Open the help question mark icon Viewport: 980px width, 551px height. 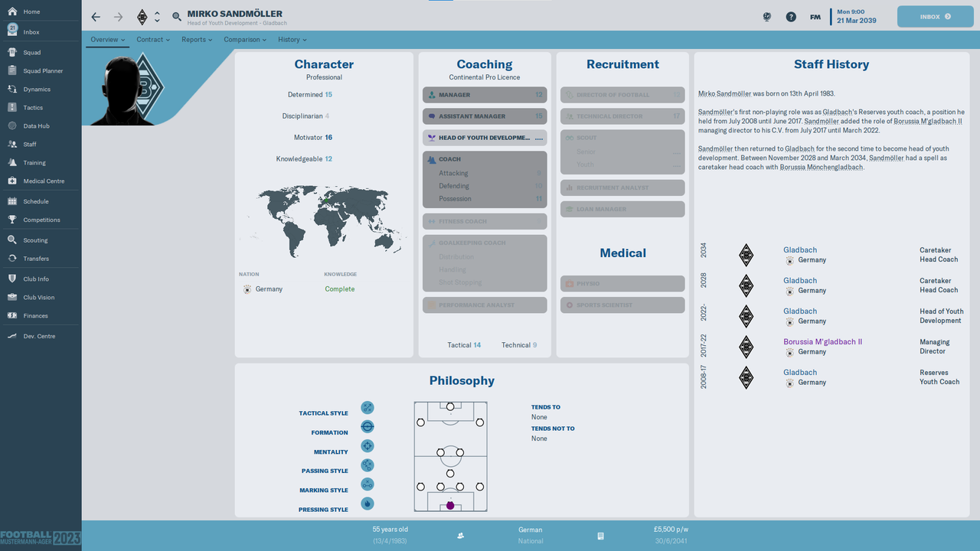tap(791, 17)
